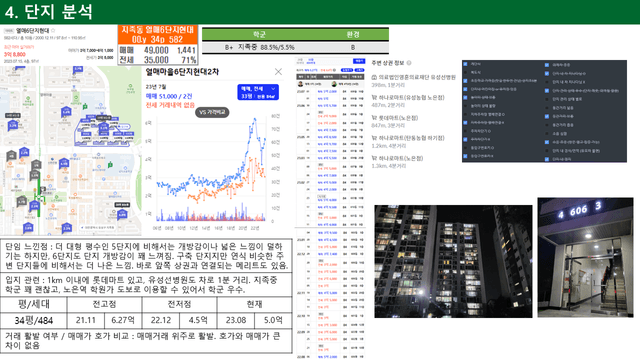Check the 복도식 checkbox
Viewport: 640px width, 360px height.
pyautogui.click(x=465, y=72)
